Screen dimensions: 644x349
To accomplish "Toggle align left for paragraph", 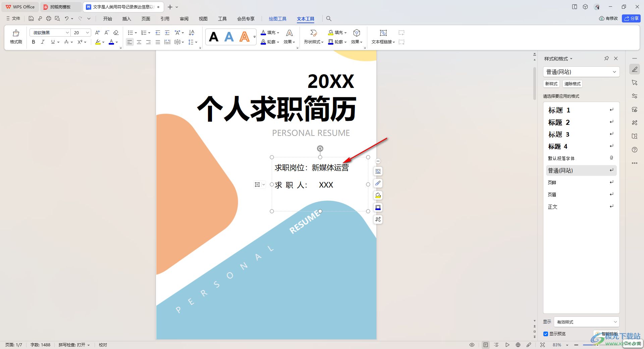I will point(129,42).
